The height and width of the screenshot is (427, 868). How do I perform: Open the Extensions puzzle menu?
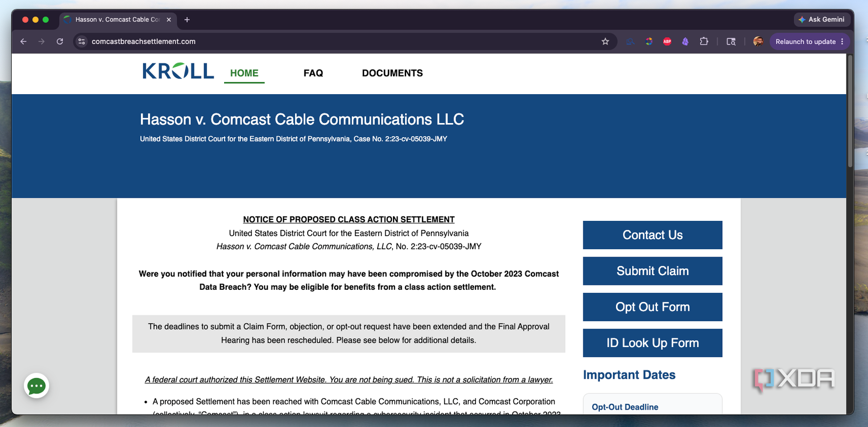(704, 42)
